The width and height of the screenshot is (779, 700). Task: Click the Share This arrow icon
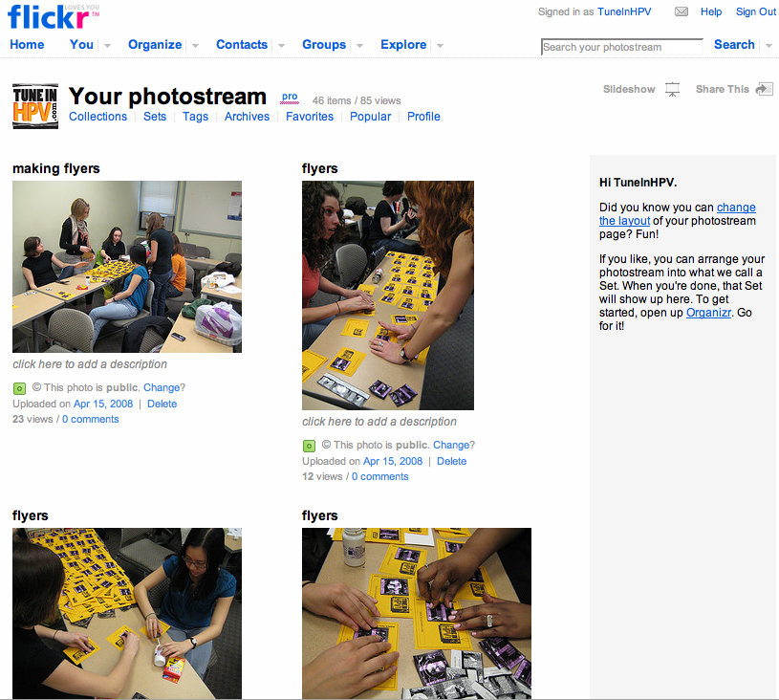764,89
